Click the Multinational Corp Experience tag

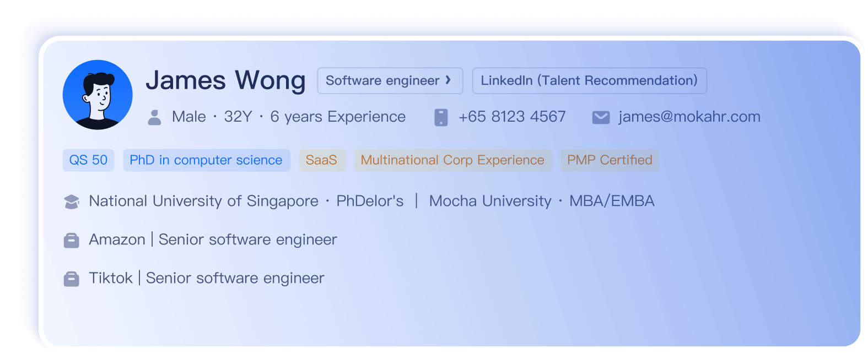452,160
